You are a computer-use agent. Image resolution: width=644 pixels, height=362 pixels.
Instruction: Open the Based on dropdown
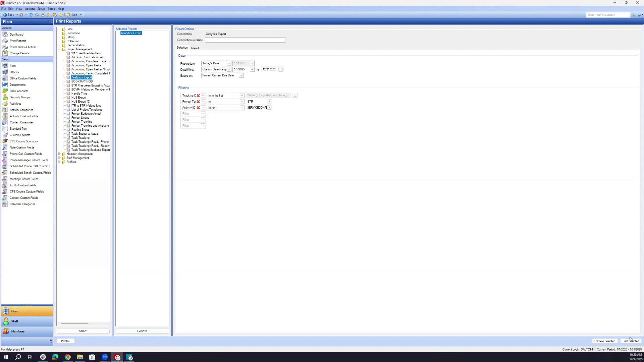point(240,76)
